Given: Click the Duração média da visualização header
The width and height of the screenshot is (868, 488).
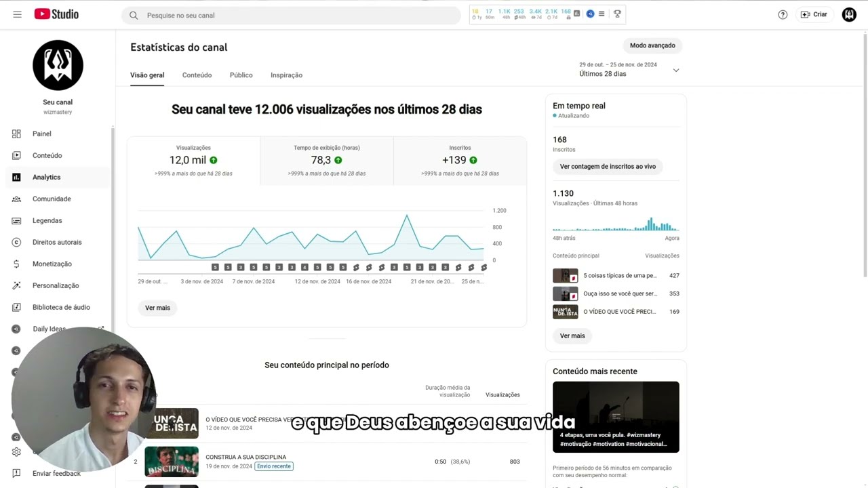Looking at the screenshot, I should pyautogui.click(x=448, y=391).
